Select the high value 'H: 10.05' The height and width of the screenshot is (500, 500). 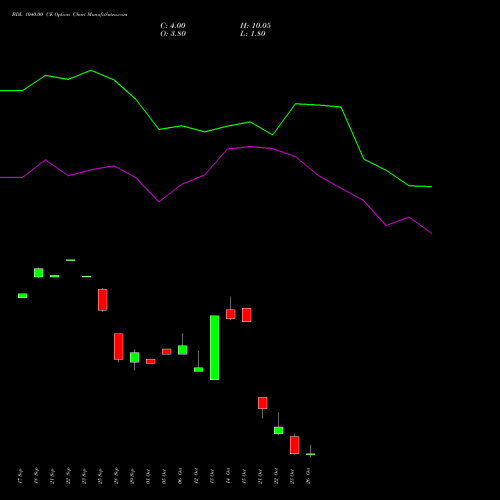tap(255, 26)
